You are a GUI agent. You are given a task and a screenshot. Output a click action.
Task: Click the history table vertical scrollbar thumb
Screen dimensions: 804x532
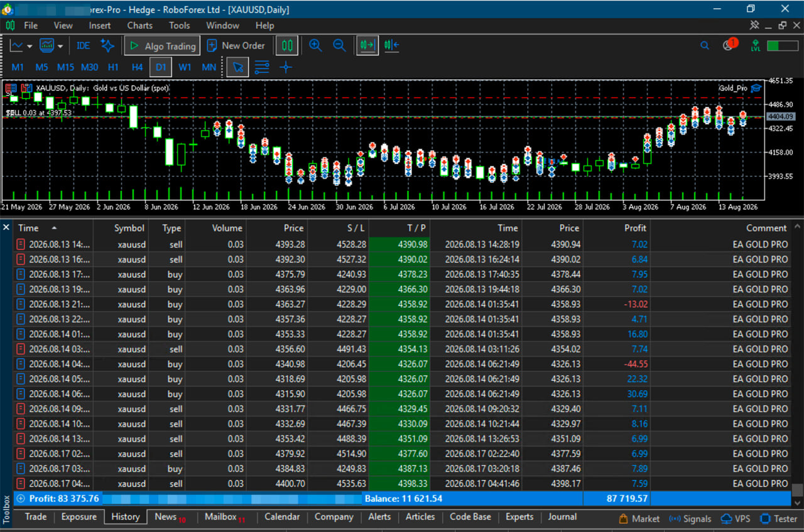coord(797,490)
